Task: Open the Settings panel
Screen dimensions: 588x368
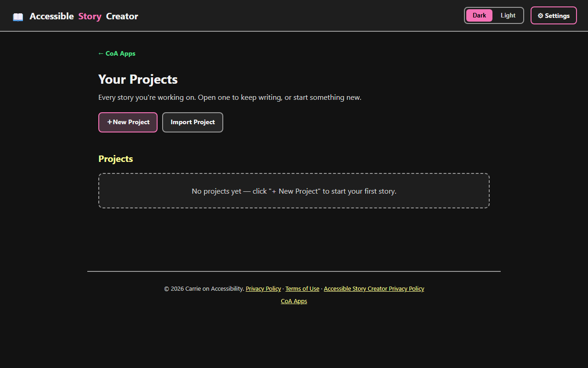Action: coord(554,15)
